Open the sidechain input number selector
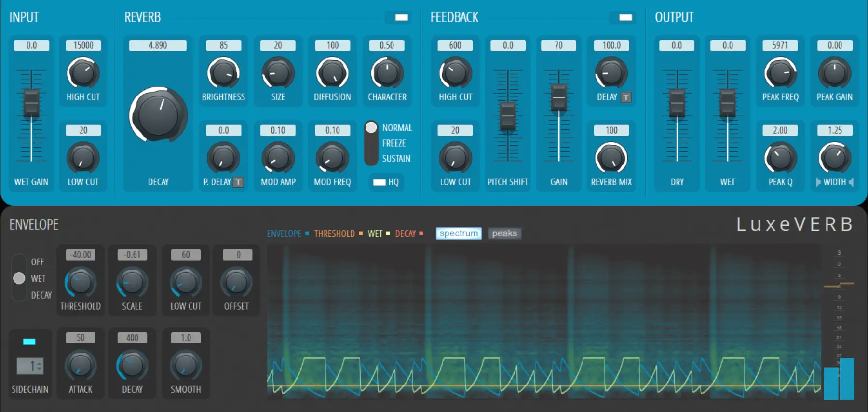 coord(30,366)
